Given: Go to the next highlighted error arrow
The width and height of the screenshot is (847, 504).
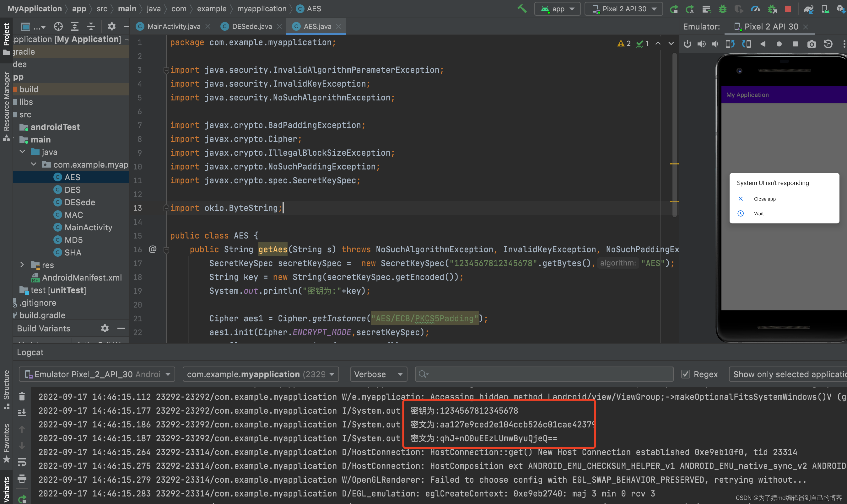Looking at the screenshot, I should [x=671, y=44].
